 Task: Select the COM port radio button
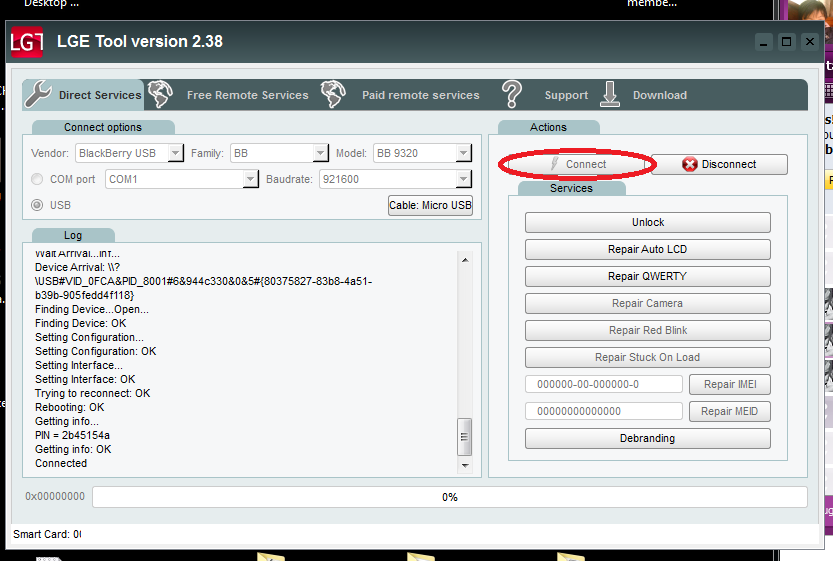click(x=37, y=179)
